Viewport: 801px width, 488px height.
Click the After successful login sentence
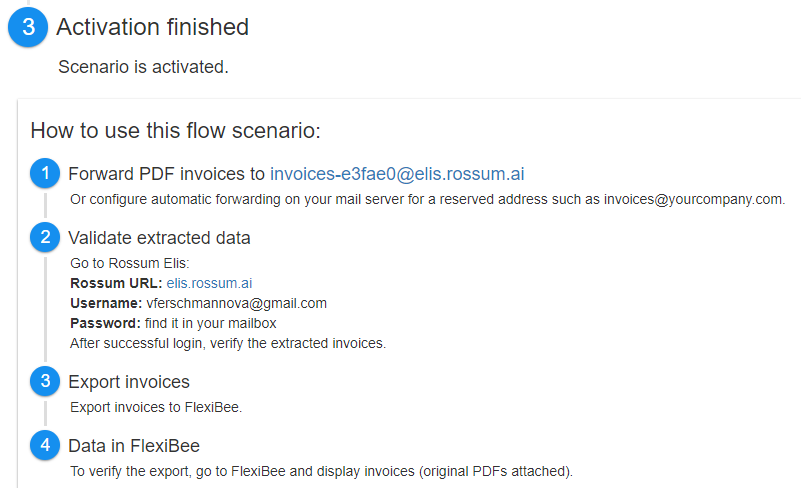(x=228, y=343)
